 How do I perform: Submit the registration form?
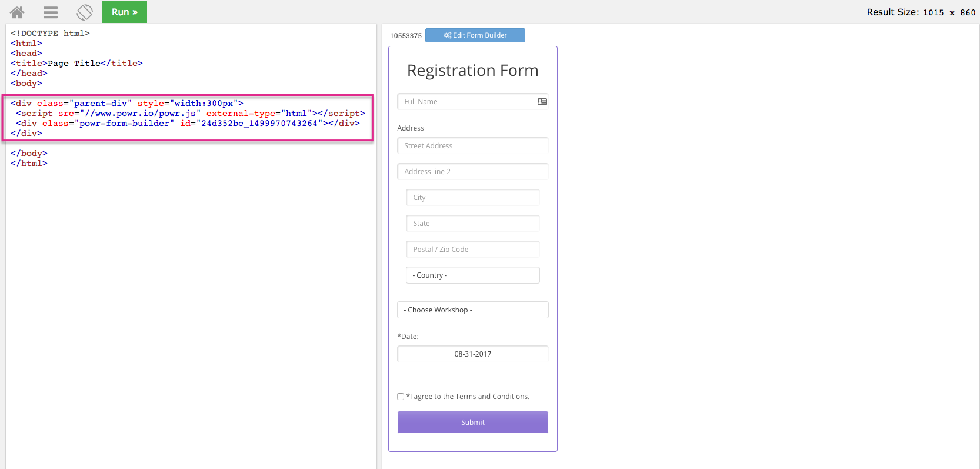pos(473,423)
